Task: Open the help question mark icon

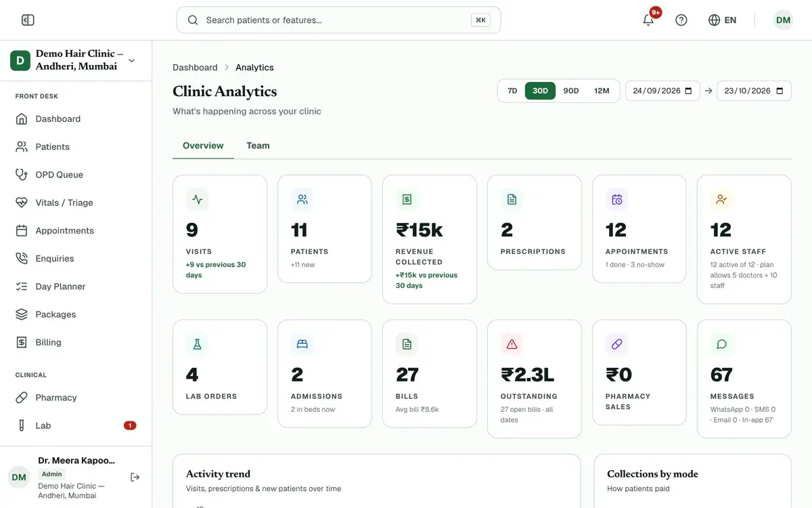Action: (x=681, y=20)
